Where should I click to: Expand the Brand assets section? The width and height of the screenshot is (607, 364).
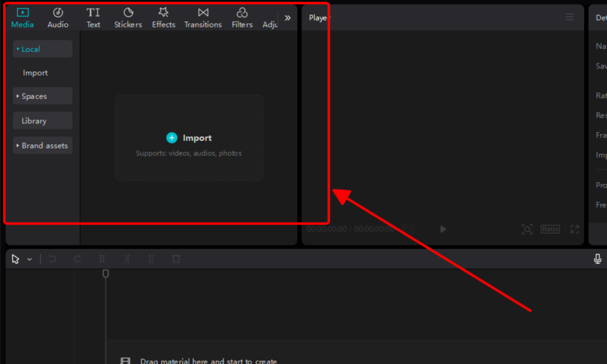point(42,146)
